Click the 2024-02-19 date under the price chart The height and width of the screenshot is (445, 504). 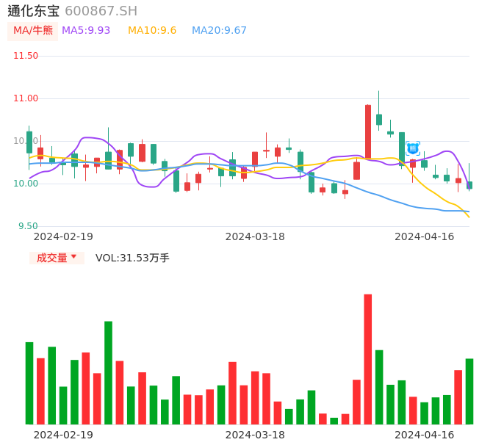63,236
